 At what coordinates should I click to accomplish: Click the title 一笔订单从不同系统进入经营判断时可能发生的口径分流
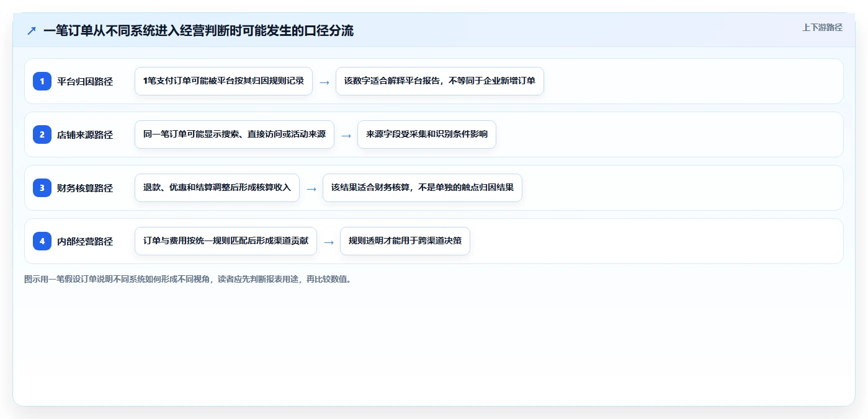coord(199,30)
